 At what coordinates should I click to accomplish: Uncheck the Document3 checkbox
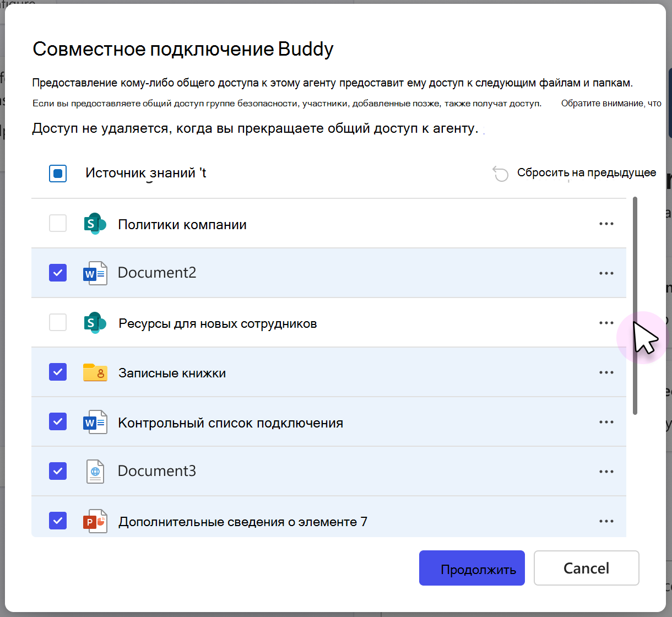coord(58,472)
